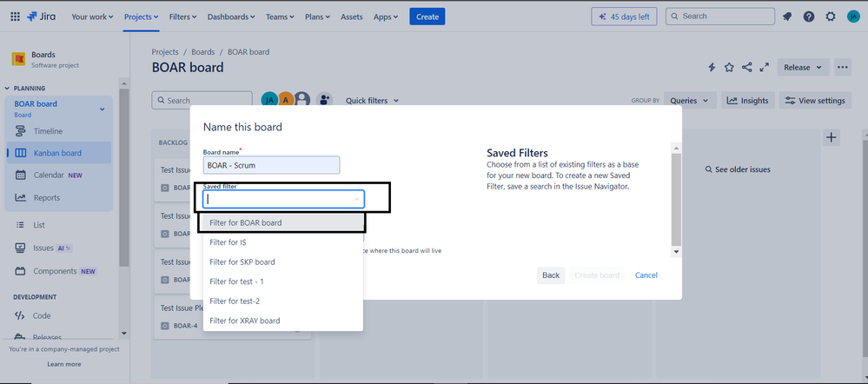Open the help question mark icon

[809, 17]
